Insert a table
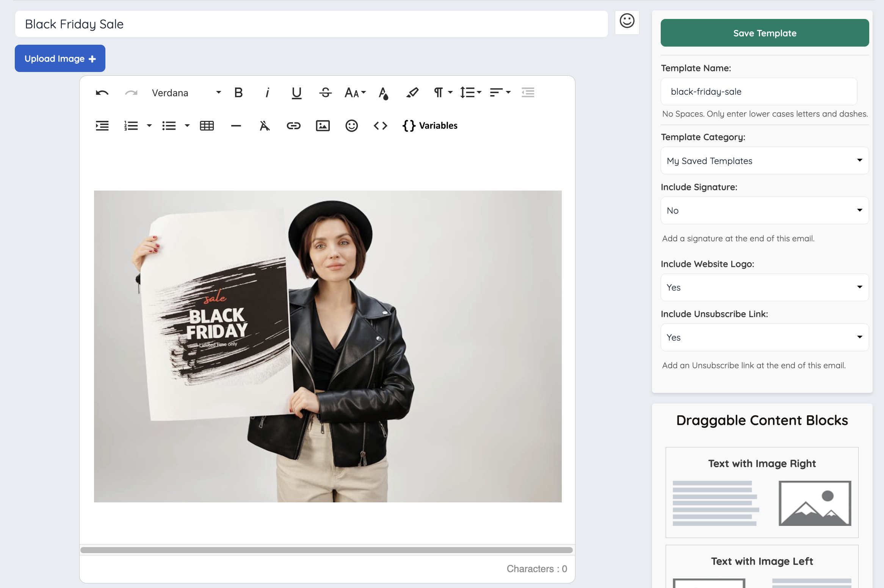 click(207, 126)
